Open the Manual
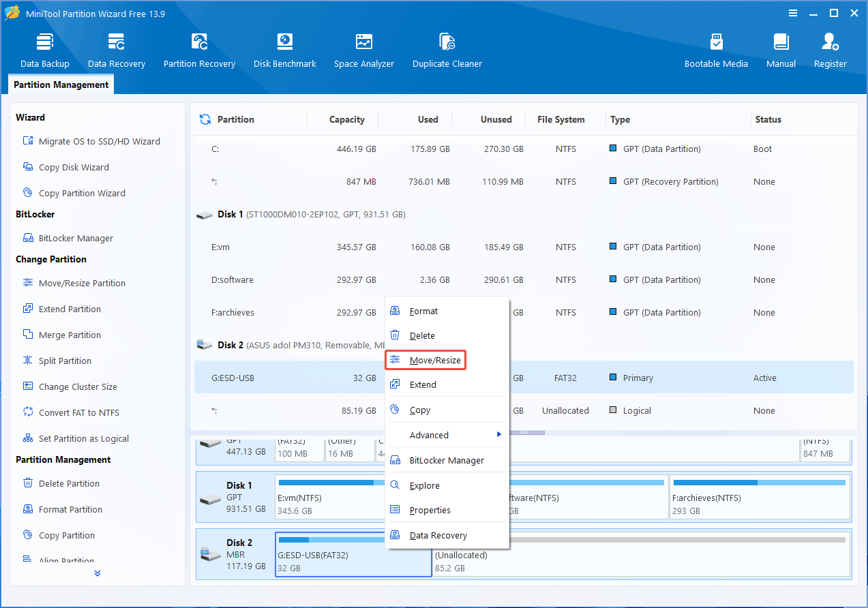This screenshot has height=608, width=868. (x=781, y=50)
